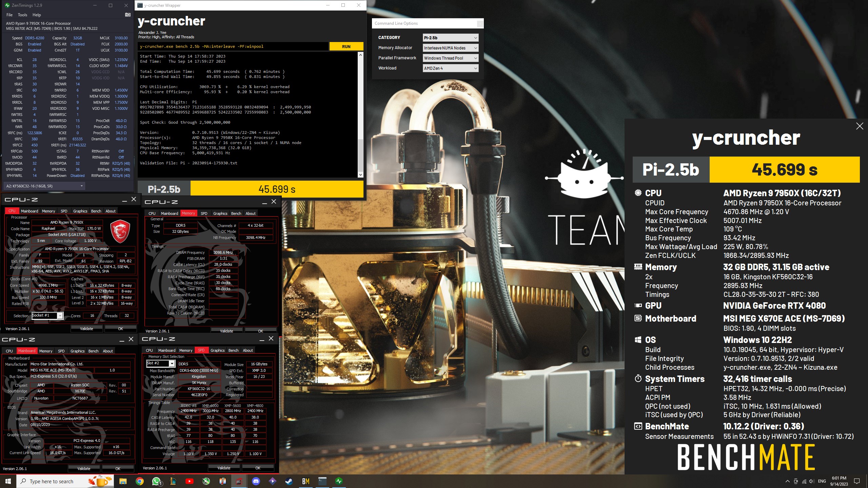This screenshot has width=868, height=488.
Task: Click the y-cruncher Wrapper title bar icon
Action: point(140,5)
